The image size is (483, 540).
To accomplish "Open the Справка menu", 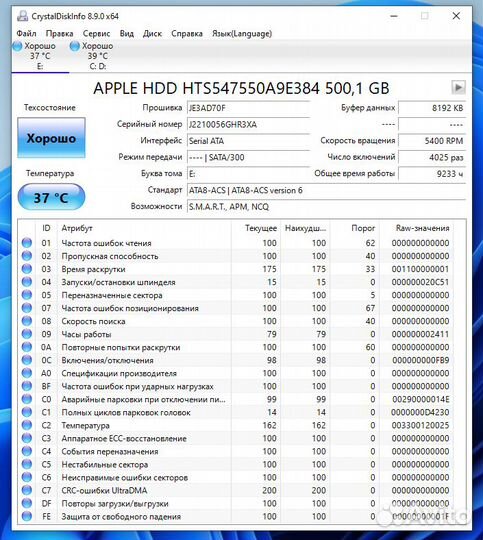I will (x=187, y=33).
